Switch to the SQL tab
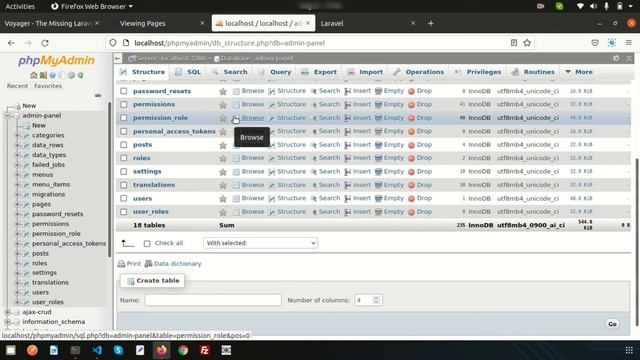The width and height of the screenshot is (640, 360). tap(188, 72)
